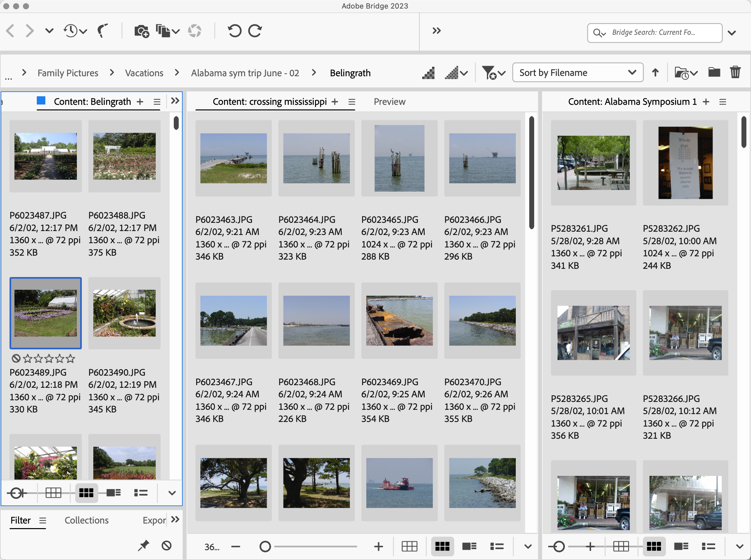Toggle ascending sort order arrow

[655, 73]
